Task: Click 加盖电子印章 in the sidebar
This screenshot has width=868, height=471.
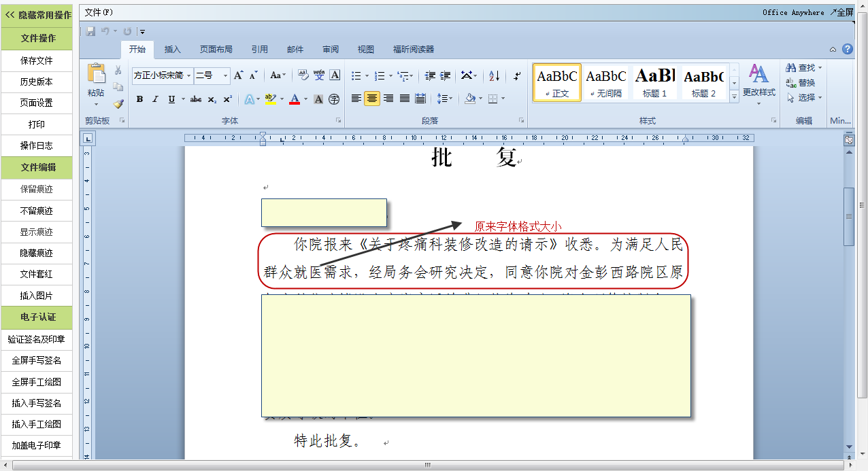Action: click(x=37, y=446)
